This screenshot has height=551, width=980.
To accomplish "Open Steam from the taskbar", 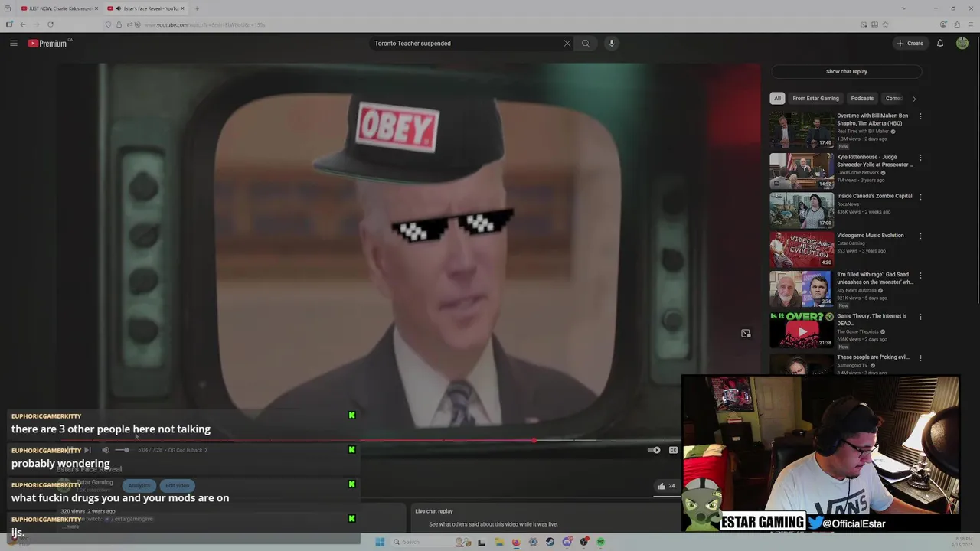I will click(x=550, y=542).
